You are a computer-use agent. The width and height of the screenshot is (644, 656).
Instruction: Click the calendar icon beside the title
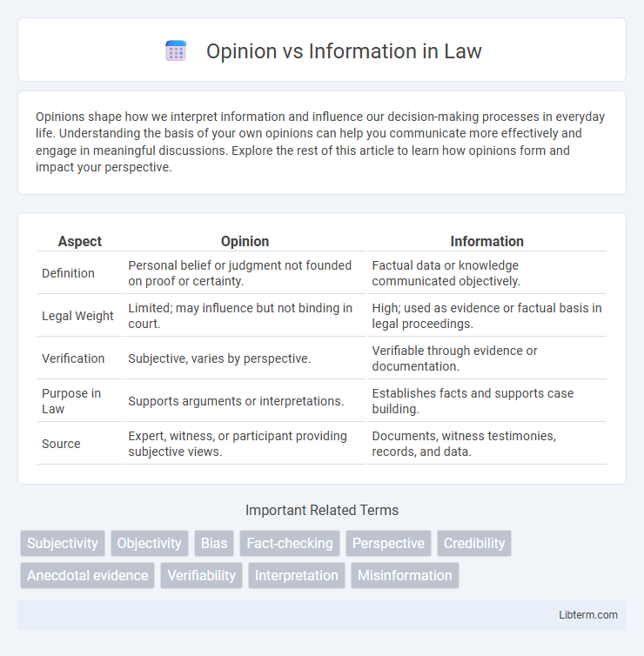click(176, 51)
